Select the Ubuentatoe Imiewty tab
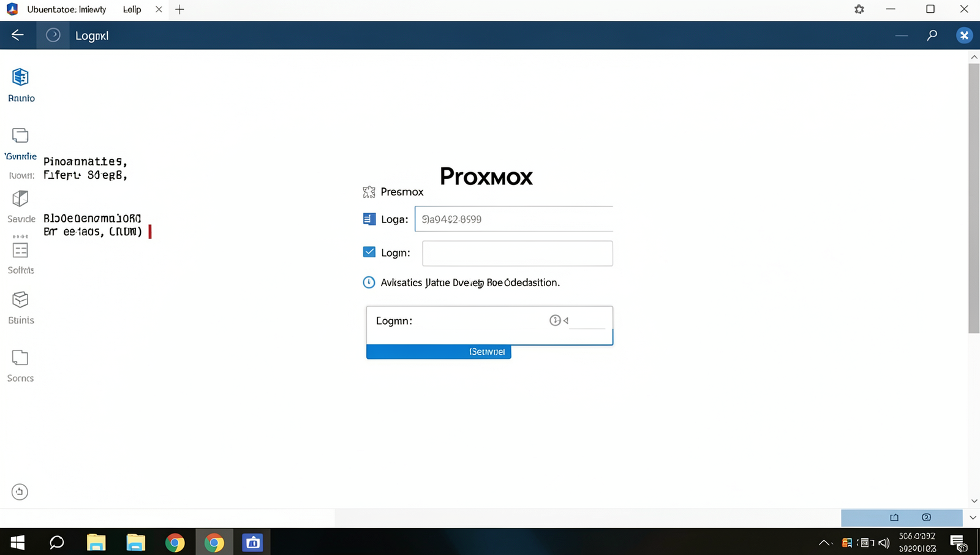980x555 pixels. pyautogui.click(x=66, y=9)
